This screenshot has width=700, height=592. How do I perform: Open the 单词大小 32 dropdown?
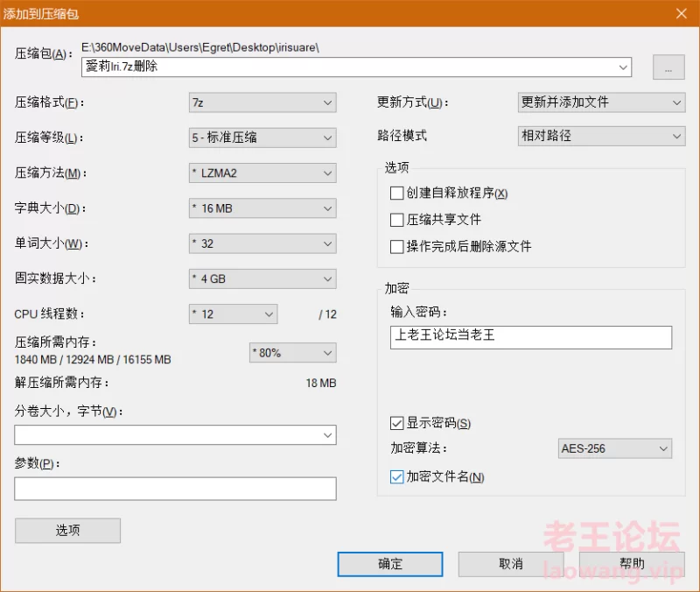point(262,243)
